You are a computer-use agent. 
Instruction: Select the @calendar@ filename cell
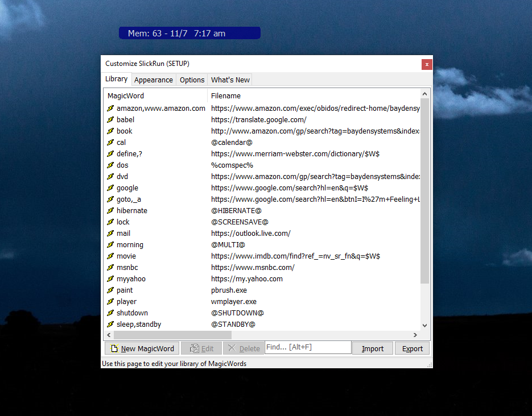tap(232, 142)
